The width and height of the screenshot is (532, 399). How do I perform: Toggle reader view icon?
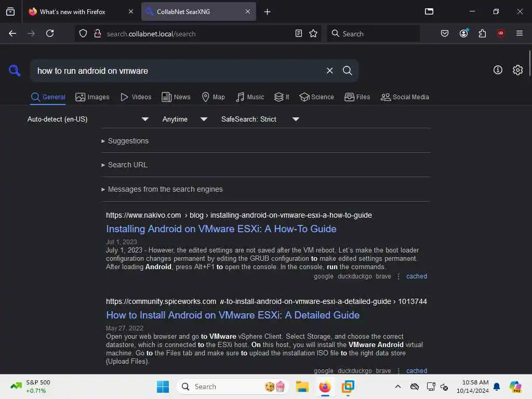click(299, 33)
